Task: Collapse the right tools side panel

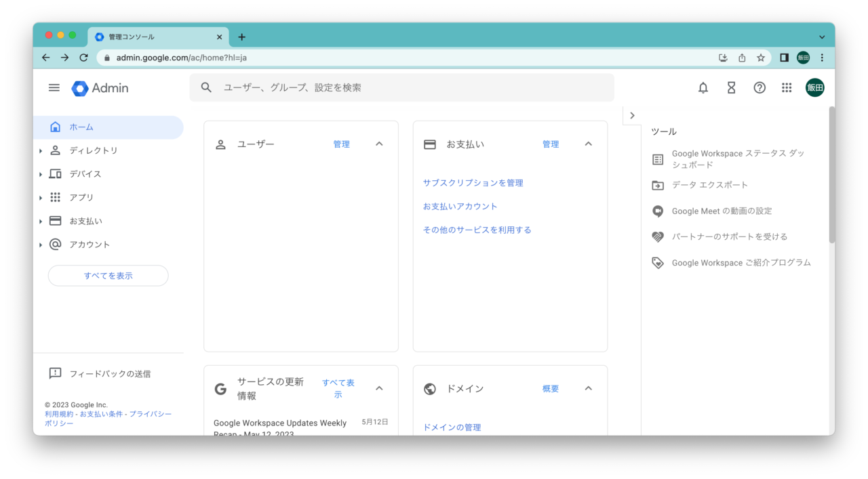Action: [632, 115]
